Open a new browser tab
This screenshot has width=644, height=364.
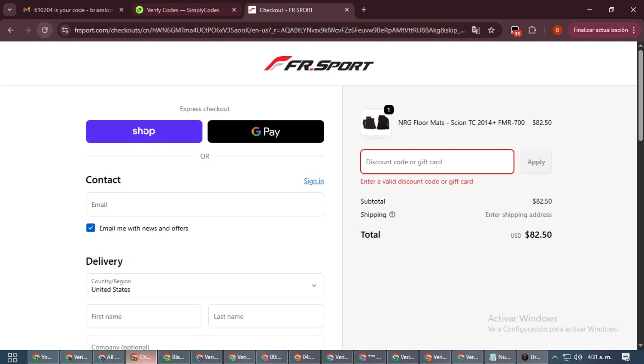(x=364, y=10)
